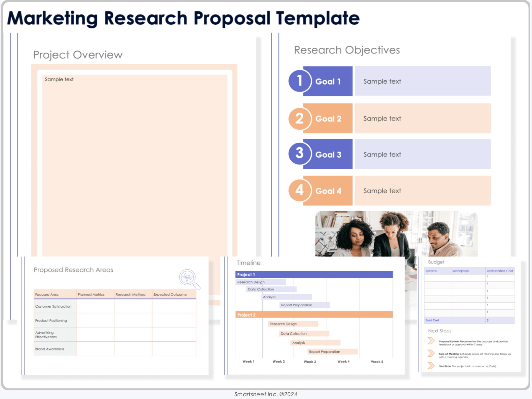Click the chevron icon beside Start Date

pos(431,366)
